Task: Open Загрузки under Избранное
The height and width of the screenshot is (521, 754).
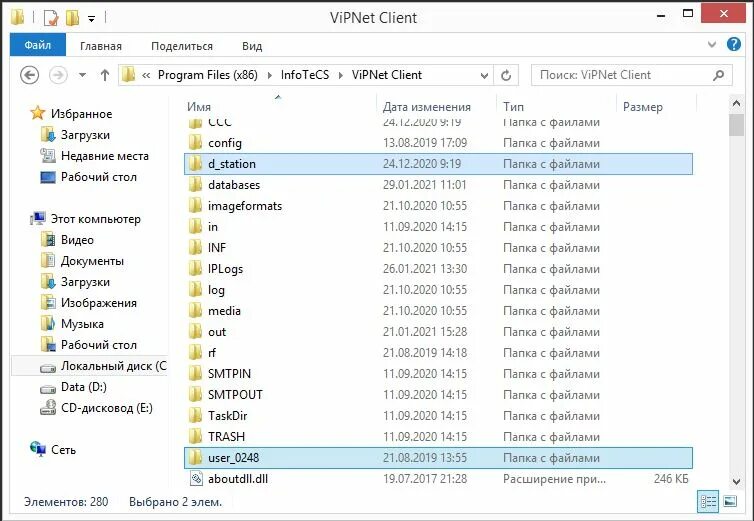Action: pyautogui.click(x=85, y=135)
